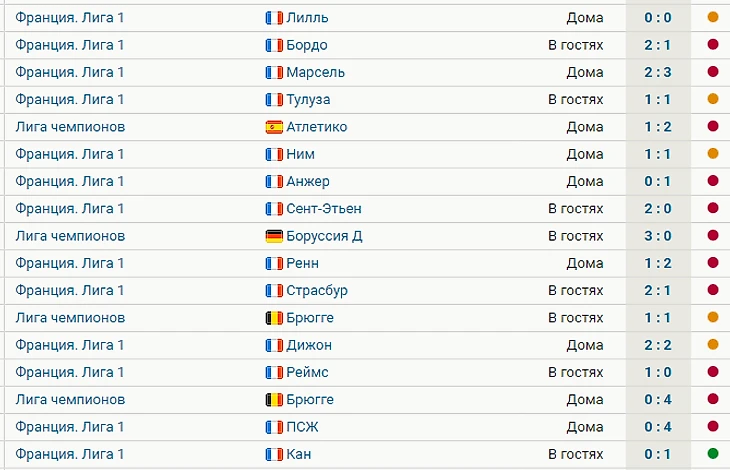Select the Лига чемпионов link in Атлетико row
The width and height of the screenshot is (730, 470).
(70, 127)
